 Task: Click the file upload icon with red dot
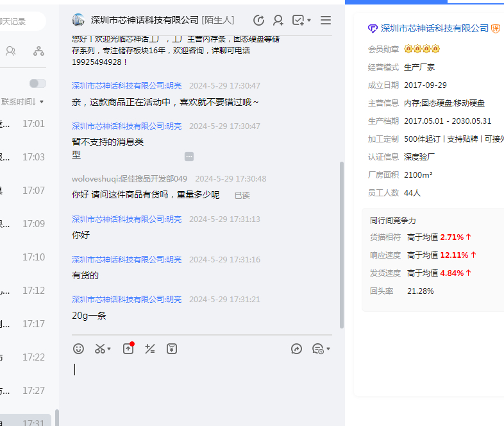[128, 348]
